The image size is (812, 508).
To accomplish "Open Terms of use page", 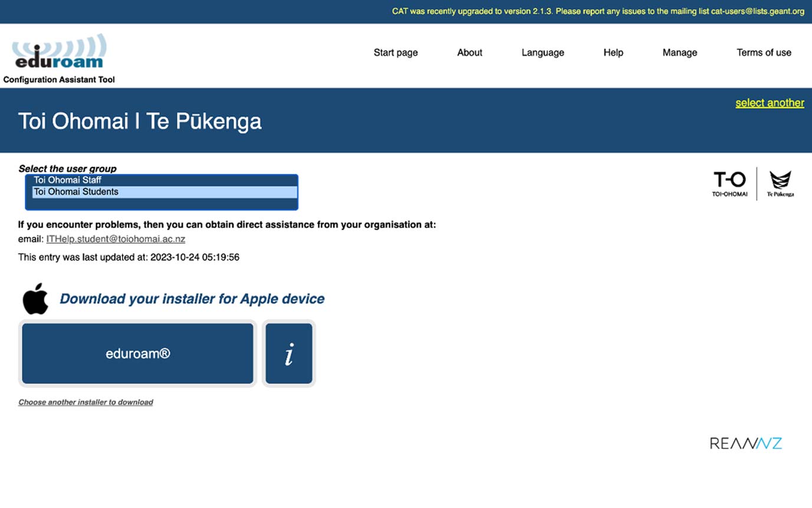I will tap(764, 53).
